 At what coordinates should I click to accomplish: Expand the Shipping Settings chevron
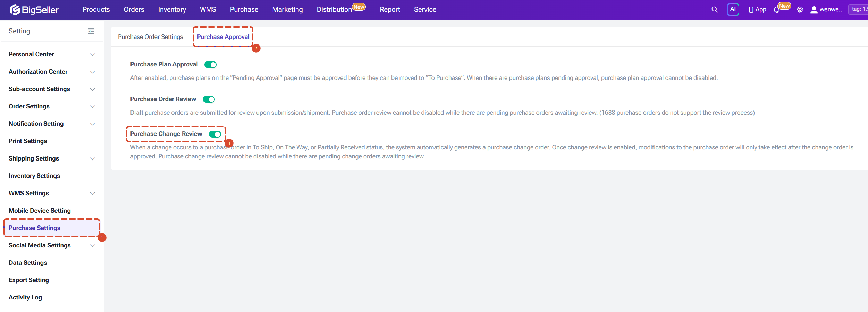point(92,159)
